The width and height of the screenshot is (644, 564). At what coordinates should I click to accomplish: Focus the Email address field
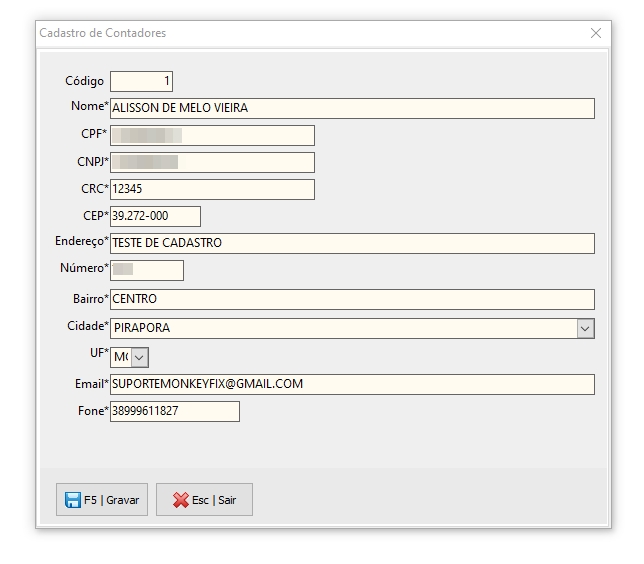352,384
